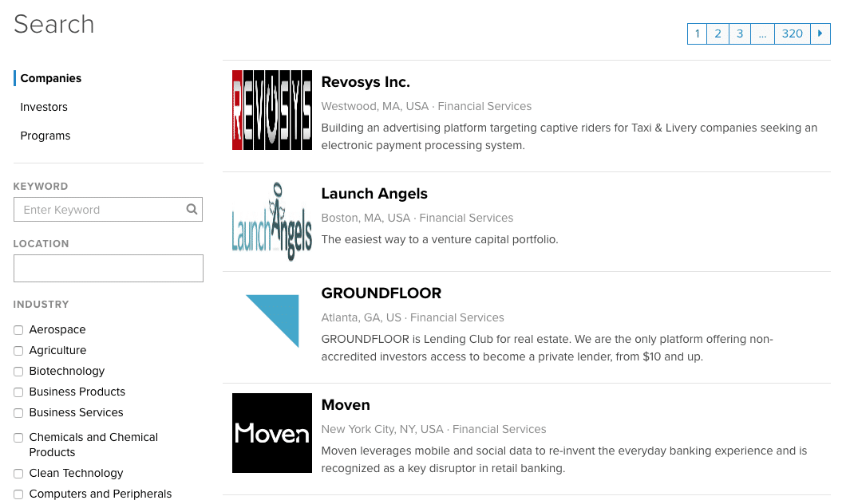Click the Launch Angels logo image
The height and width of the screenshot is (504, 846).
(271, 222)
